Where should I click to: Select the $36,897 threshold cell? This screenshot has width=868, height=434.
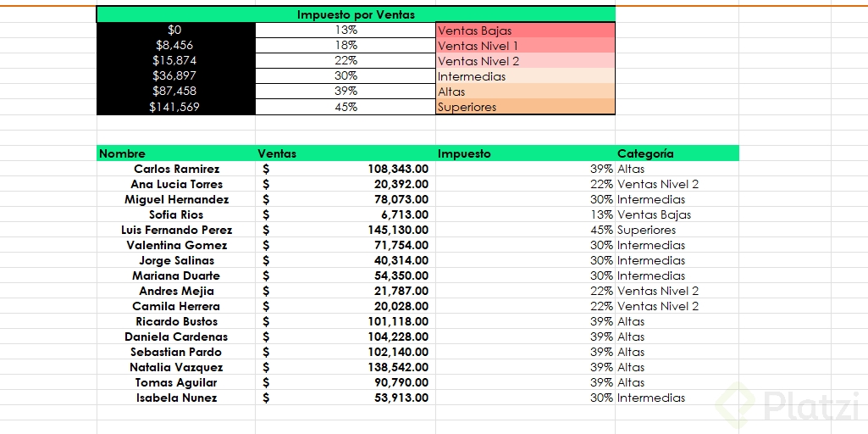click(175, 76)
